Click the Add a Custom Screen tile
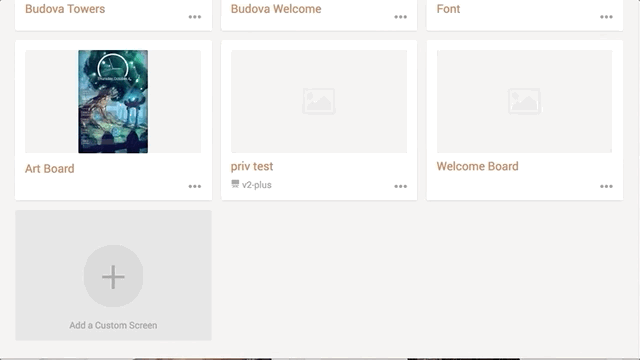 pyautogui.click(x=113, y=276)
